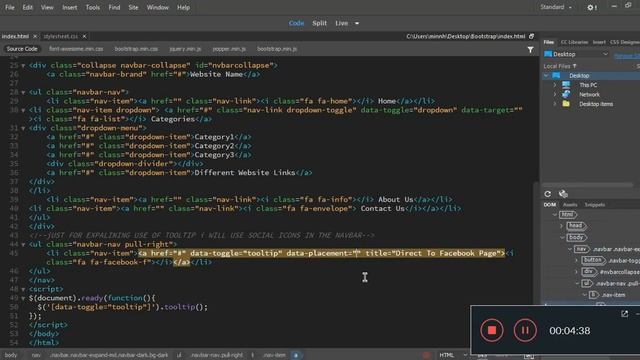Select the nav element in DOM panel
Viewport: 640px width, 360px height.
pyautogui.click(x=581, y=249)
